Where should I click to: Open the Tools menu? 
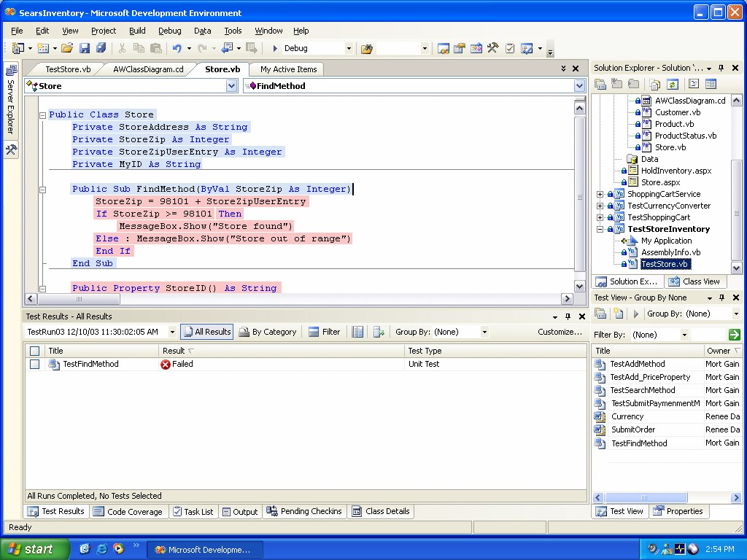[233, 31]
